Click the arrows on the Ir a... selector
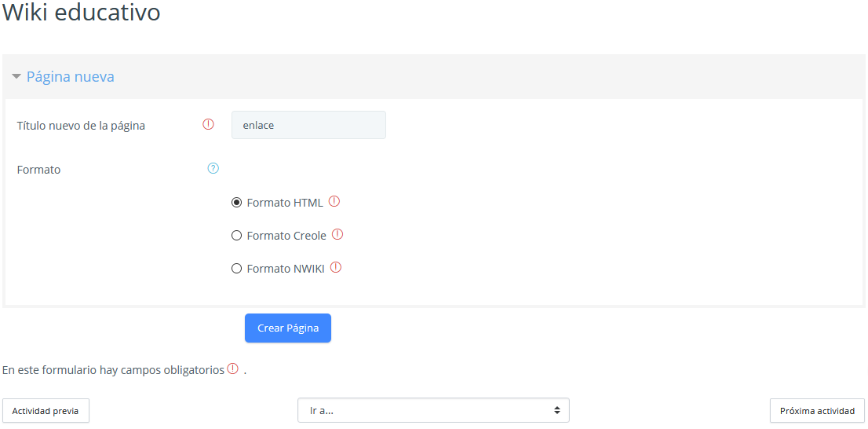 pos(556,410)
